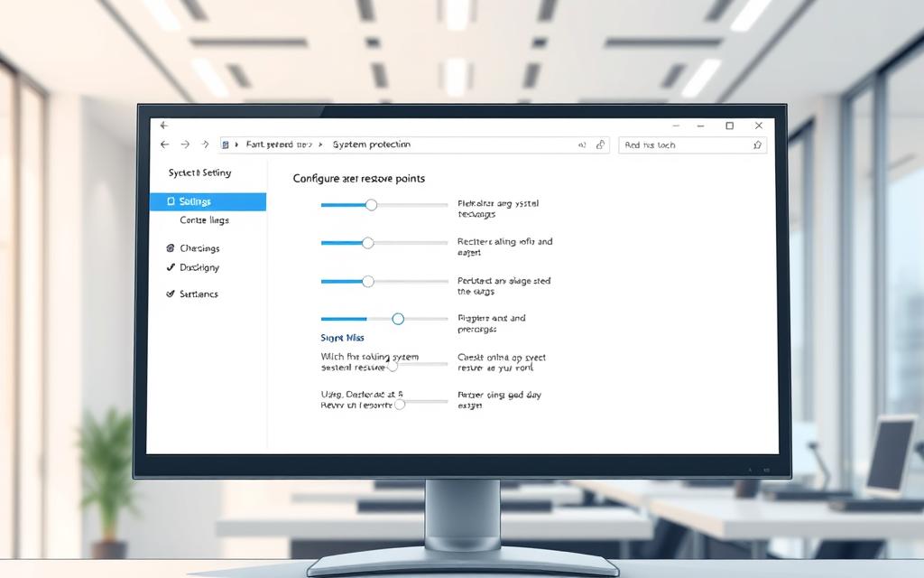Click the first slider's handle
Image resolution: width=924 pixels, height=578 pixels.
point(371,205)
